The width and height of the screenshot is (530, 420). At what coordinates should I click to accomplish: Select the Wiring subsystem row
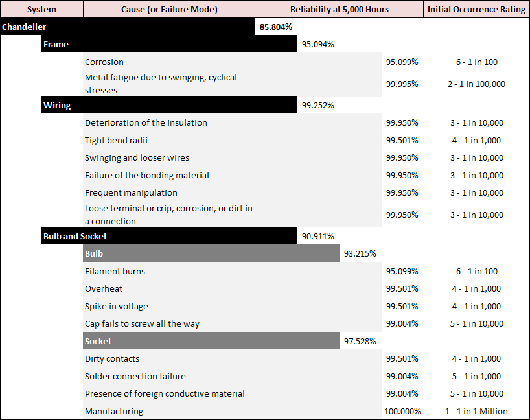click(169, 105)
